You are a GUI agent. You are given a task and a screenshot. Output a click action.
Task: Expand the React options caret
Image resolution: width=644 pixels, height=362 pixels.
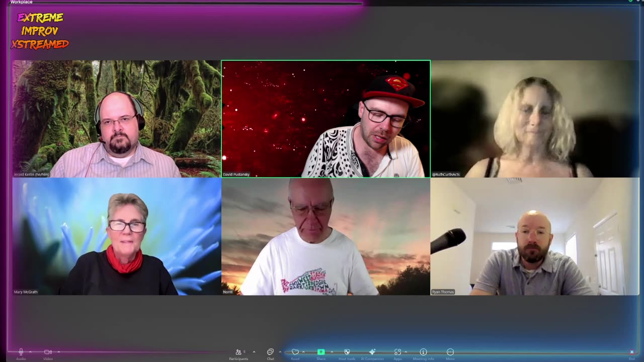pyautogui.click(x=303, y=352)
